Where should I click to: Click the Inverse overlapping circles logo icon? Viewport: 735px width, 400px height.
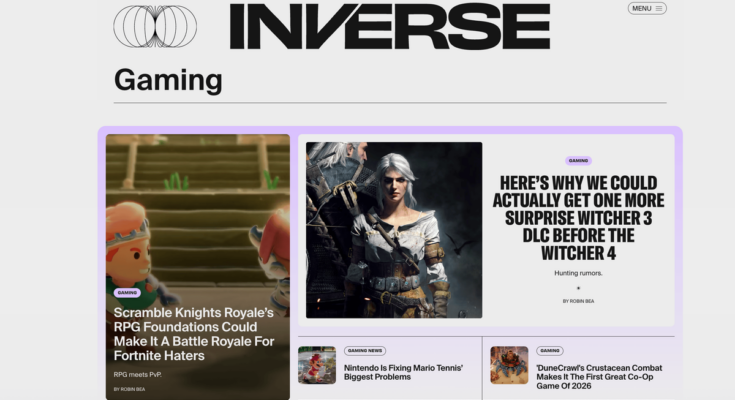pyautogui.click(x=154, y=26)
